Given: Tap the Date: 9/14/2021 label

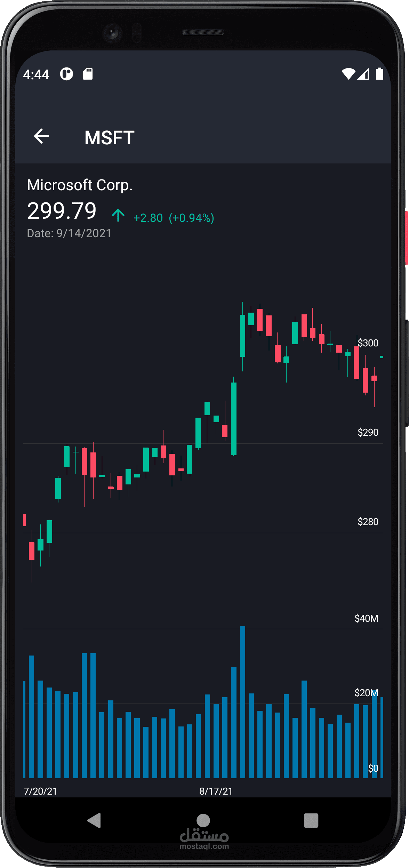Looking at the screenshot, I should click(x=69, y=233).
